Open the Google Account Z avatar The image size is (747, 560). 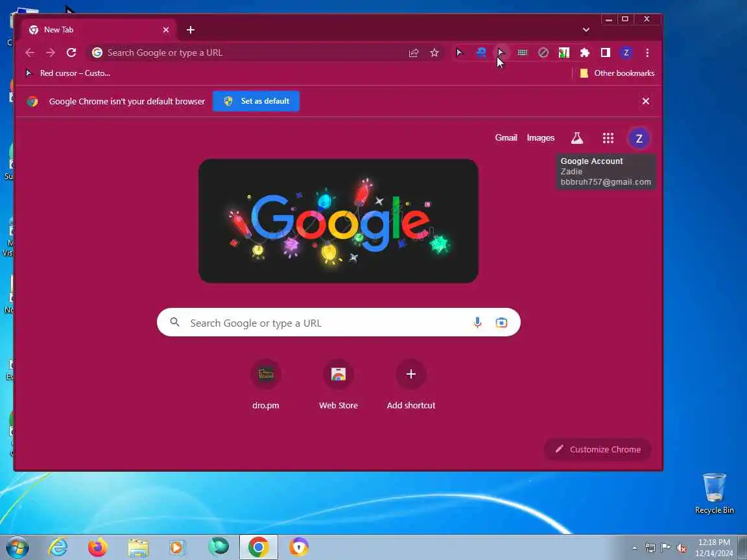tap(639, 139)
